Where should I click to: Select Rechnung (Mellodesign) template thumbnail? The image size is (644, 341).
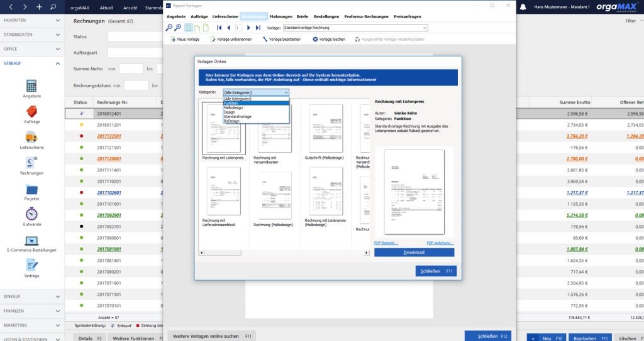click(274, 196)
